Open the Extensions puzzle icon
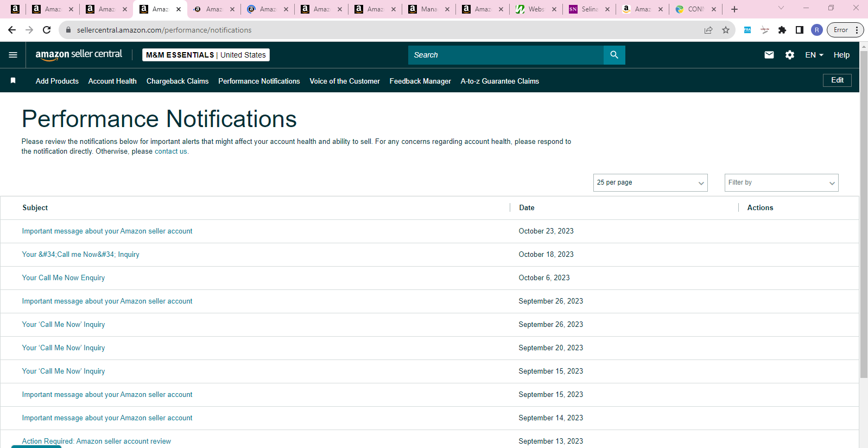868x448 pixels. tap(782, 30)
